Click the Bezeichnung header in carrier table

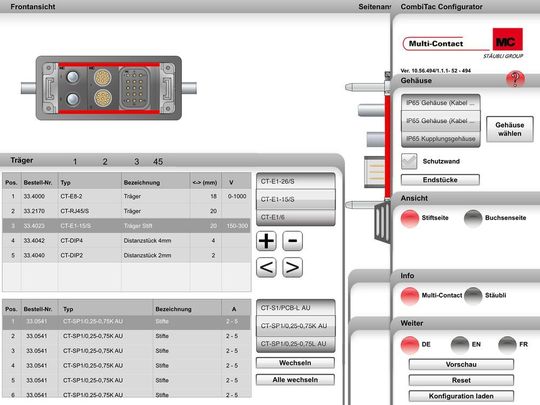[x=142, y=183]
